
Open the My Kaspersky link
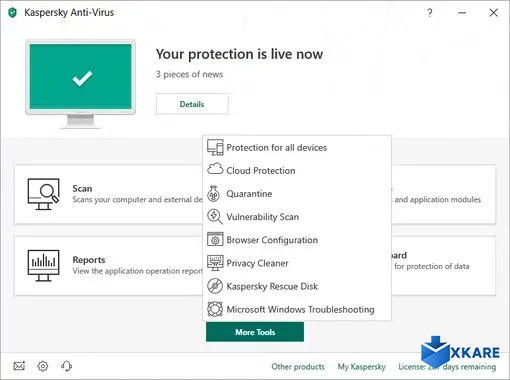(362, 367)
